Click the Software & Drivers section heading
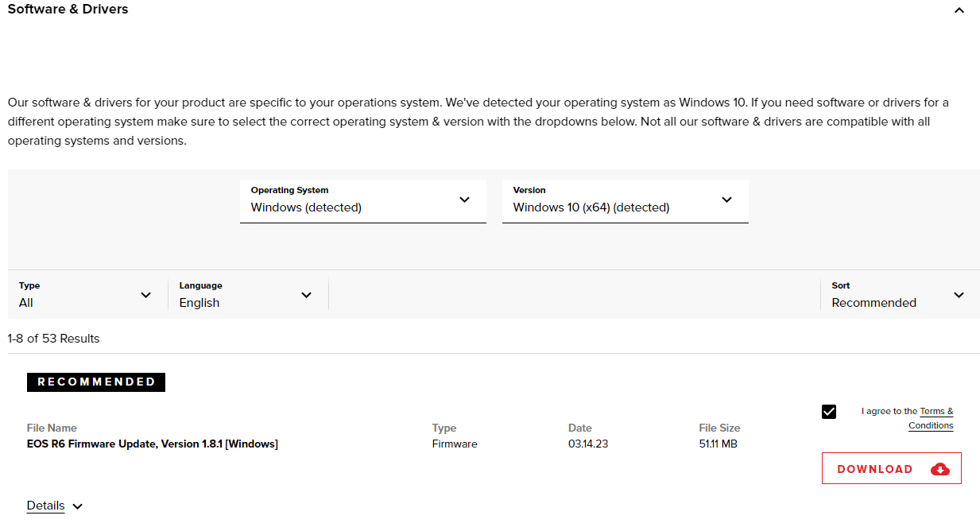Image resolution: width=980 pixels, height=531 pixels. point(68,10)
